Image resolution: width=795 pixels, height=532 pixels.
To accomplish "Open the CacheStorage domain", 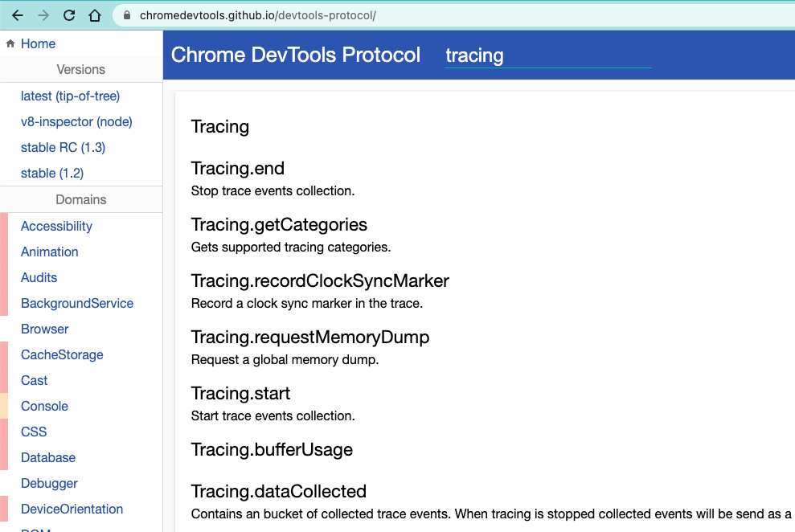I will (x=62, y=354).
